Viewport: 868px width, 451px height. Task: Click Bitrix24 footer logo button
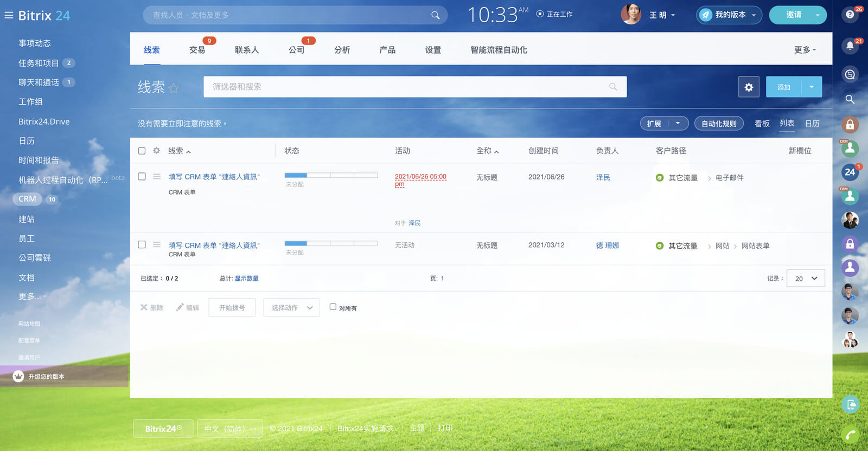[163, 428]
